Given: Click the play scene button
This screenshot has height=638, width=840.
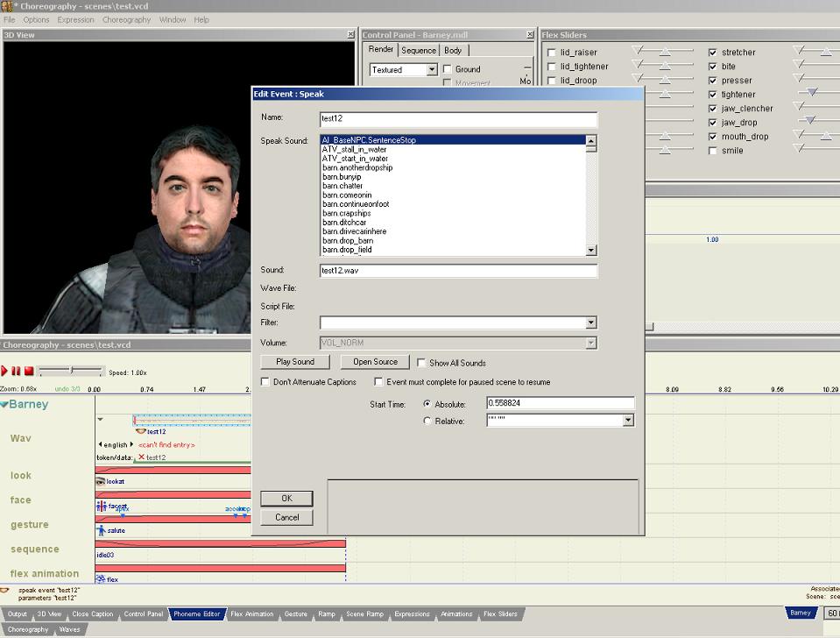Looking at the screenshot, I should 4,371.
